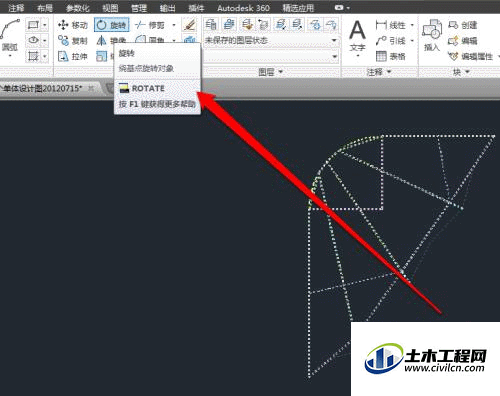This screenshot has height=396, width=500.
Task: Open the Leader (引线) dropdown arrow
Action: (412, 41)
